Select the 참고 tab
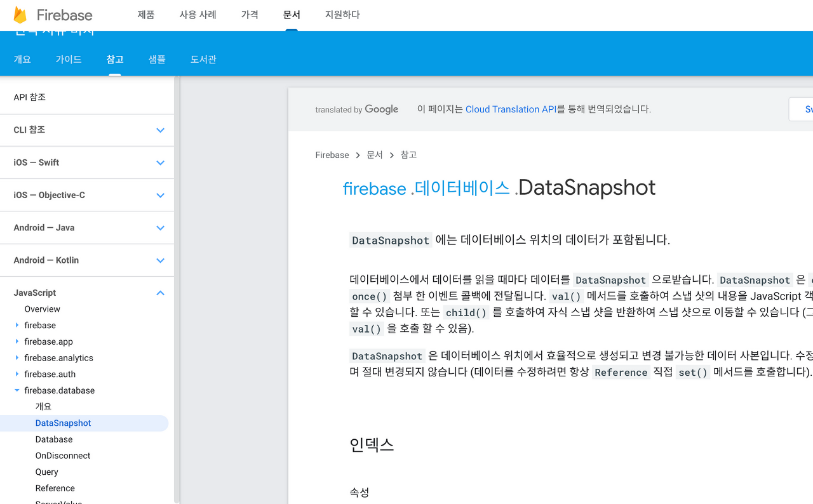The width and height of the screenshot is (813, 504). (x=115, y=59)
